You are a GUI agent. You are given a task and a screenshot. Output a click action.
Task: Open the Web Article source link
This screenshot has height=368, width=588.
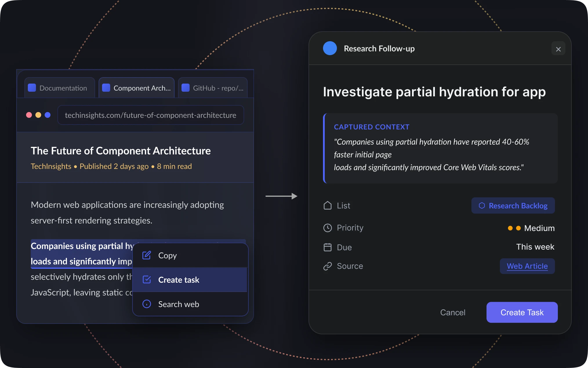(527, 266)
